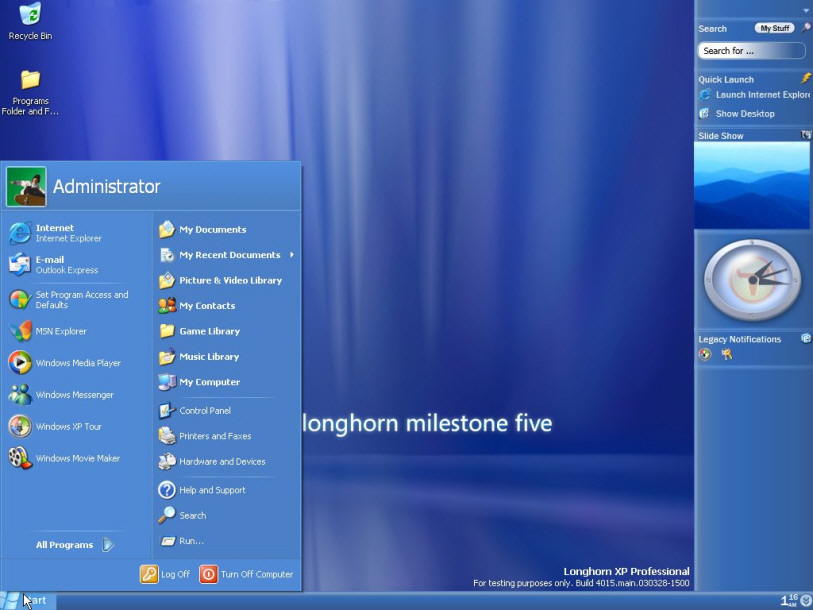
Task: Click Turn Off Computer button
Action: (246, 574)
